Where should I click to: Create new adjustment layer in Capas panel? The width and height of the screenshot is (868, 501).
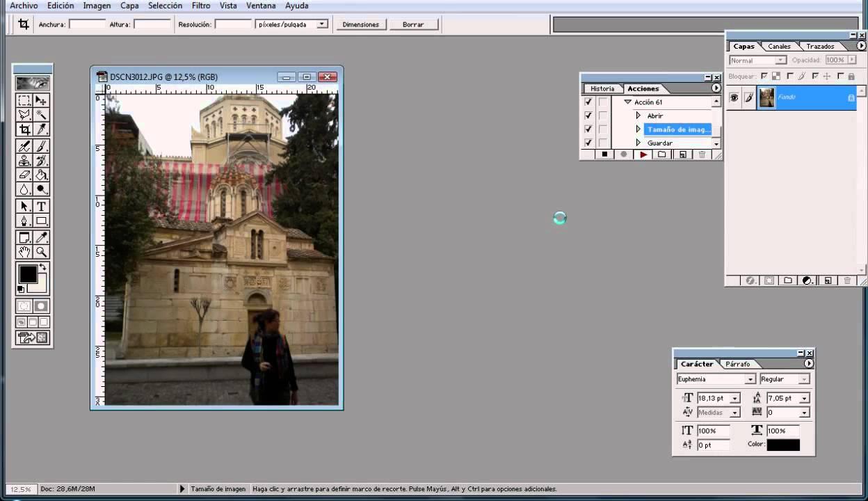[807, 280]
